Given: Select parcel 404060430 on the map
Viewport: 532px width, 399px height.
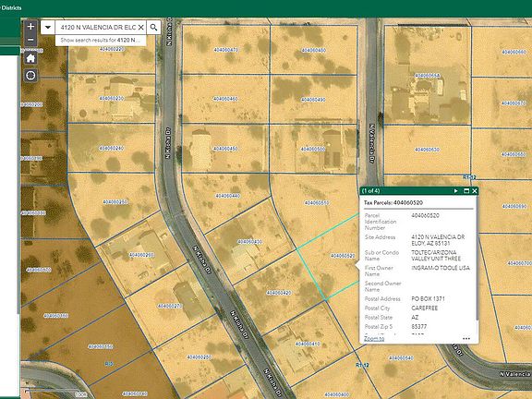Looking at the screenshot, I should pyautogui.click(x=249, y=242).
